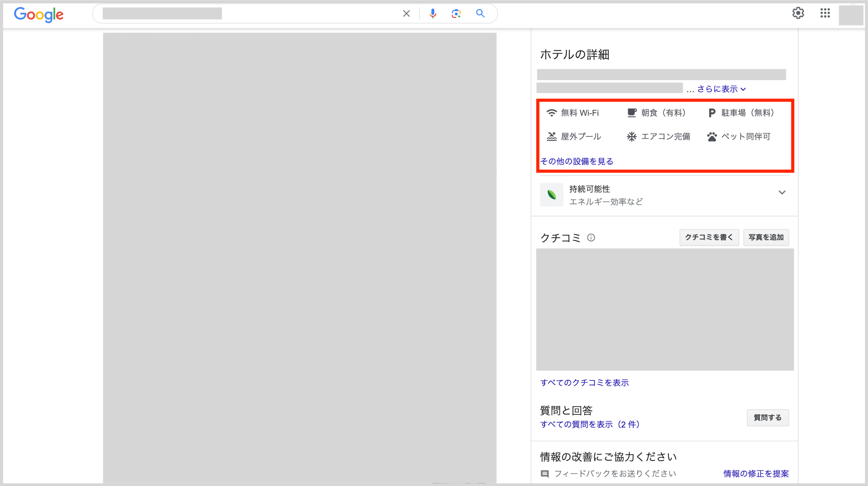Click 写真を追加 button
868x486 pixels.
766,237
